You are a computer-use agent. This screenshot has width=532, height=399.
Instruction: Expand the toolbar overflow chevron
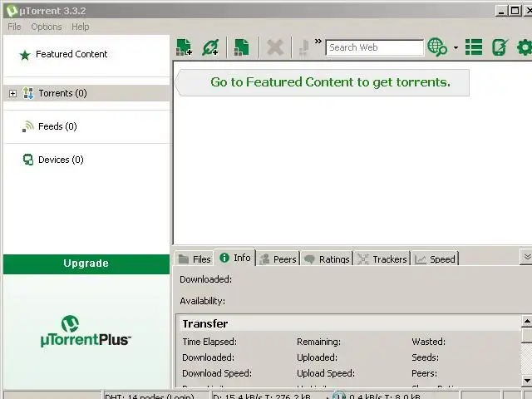[x=318, y=42]
